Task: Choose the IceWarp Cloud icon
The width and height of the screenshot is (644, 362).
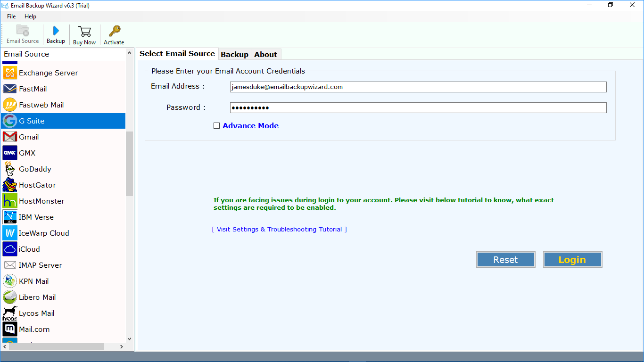Action: [10, 233]
